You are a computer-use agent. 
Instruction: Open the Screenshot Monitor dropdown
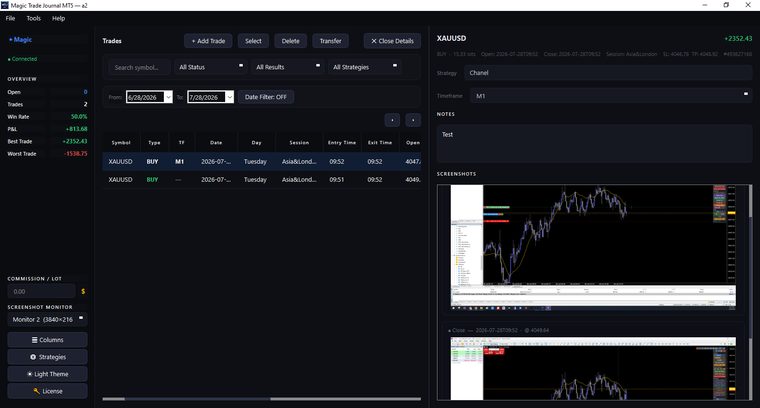48,319
